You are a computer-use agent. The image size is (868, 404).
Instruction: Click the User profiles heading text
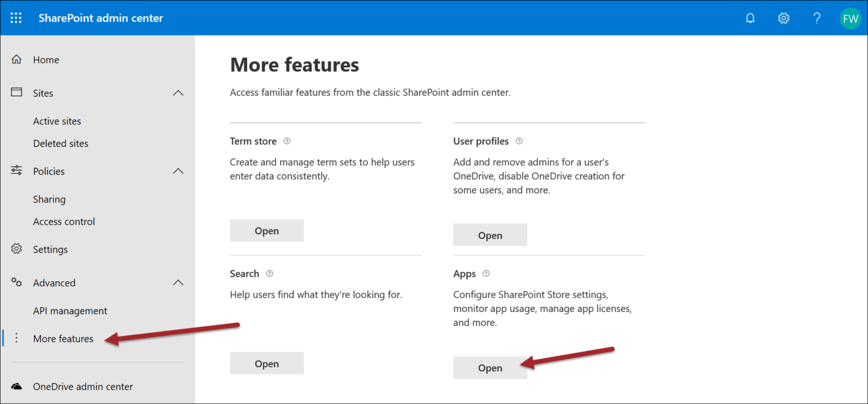(481, 141)
